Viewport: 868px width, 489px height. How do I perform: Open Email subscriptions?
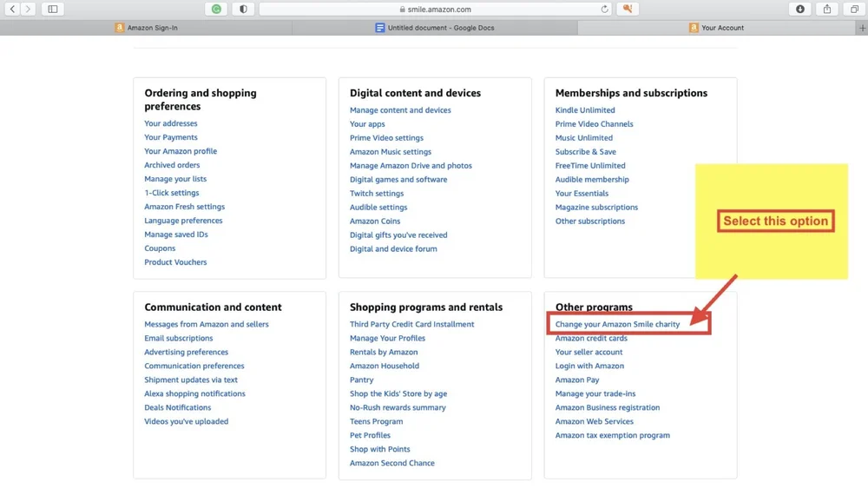(x=178, y=339)
